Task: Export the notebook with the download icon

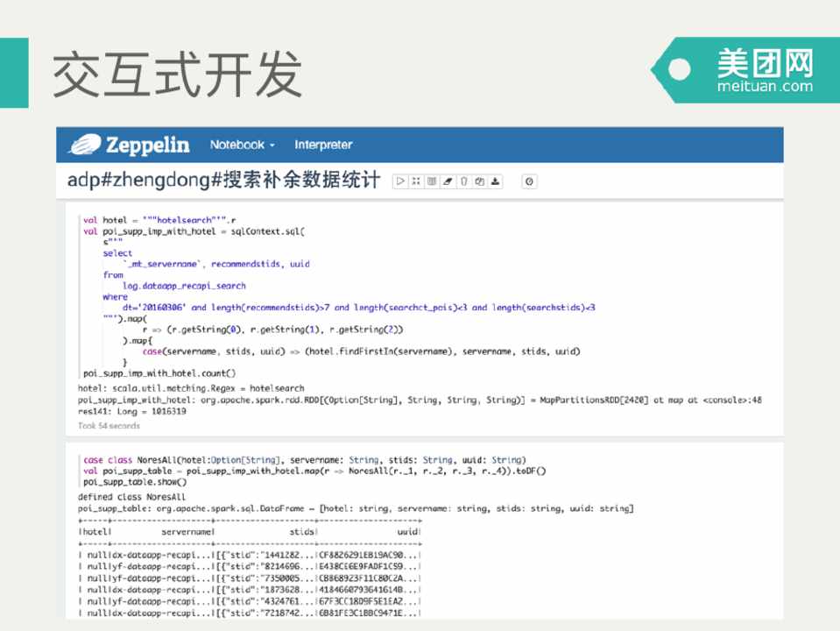Action: (x=495, y=181)
